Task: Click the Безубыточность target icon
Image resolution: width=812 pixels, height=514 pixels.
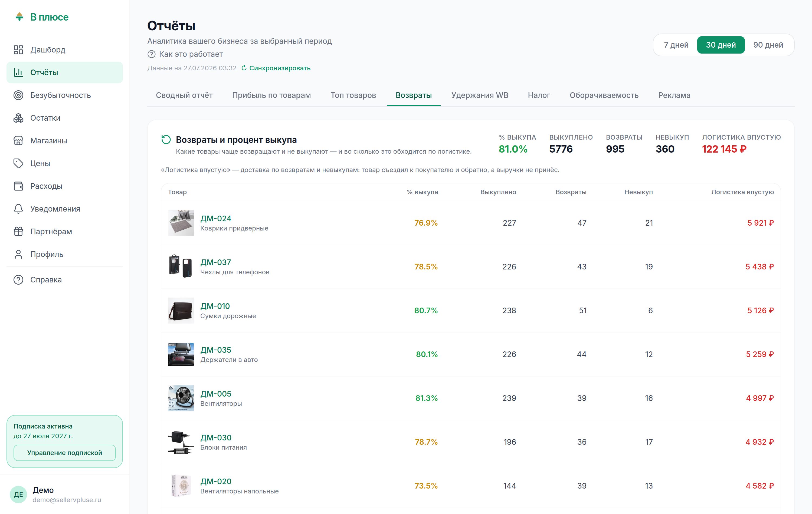Action: tap(18, 95)
